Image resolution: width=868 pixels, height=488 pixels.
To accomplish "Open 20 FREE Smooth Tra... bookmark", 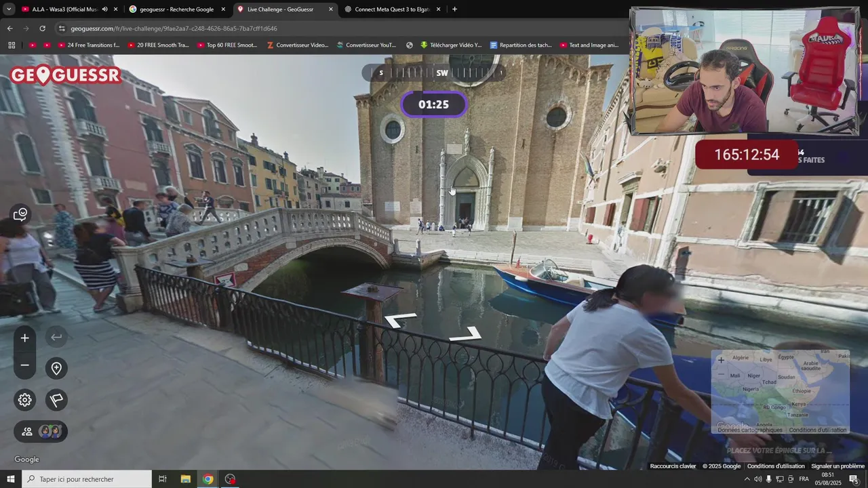I will (x=158, y=45).
